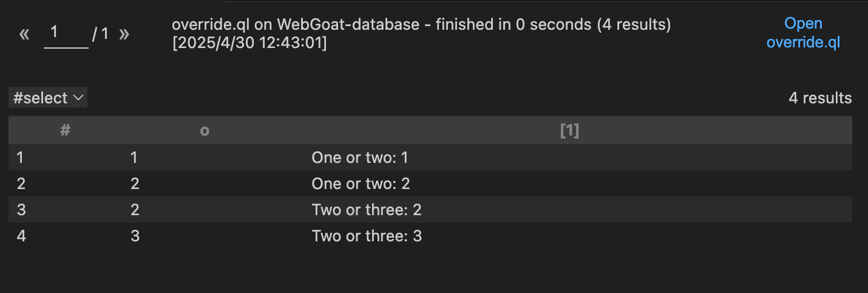Click row number 3 cell

tap(21, 210)
